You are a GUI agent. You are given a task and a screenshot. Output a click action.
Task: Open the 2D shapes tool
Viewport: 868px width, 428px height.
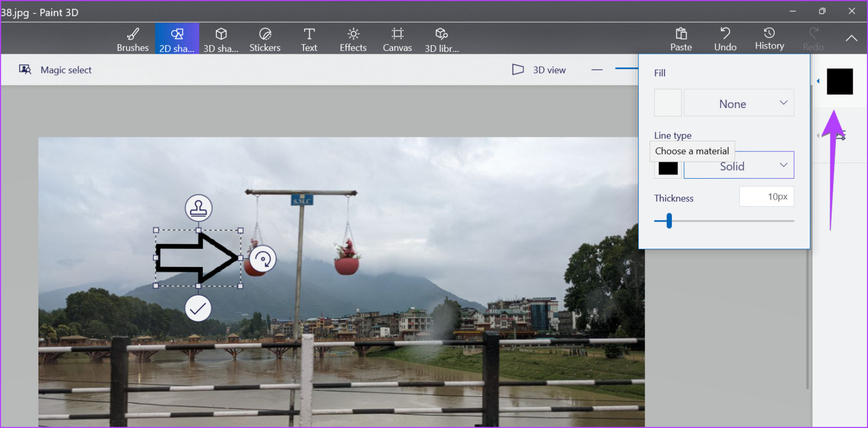[177, 38]
